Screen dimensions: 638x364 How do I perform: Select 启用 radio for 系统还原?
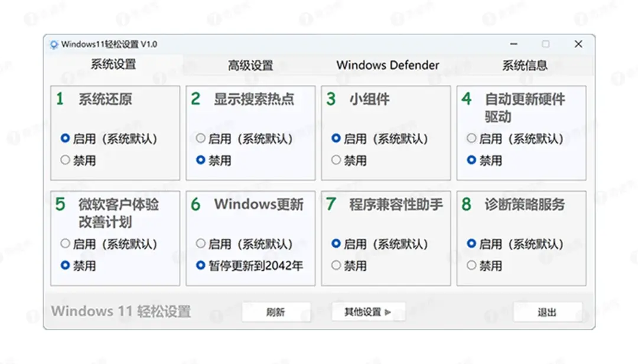pyautogui.click(x=66, y=139)
